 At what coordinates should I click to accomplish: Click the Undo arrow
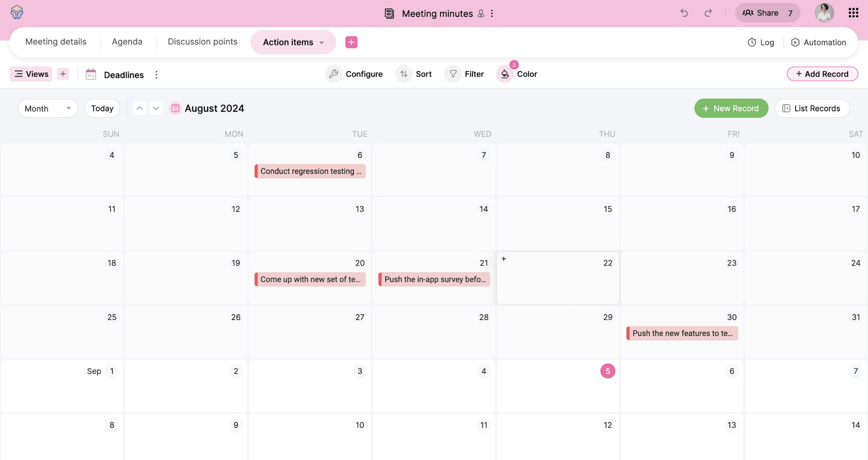[x=684, y=13]
